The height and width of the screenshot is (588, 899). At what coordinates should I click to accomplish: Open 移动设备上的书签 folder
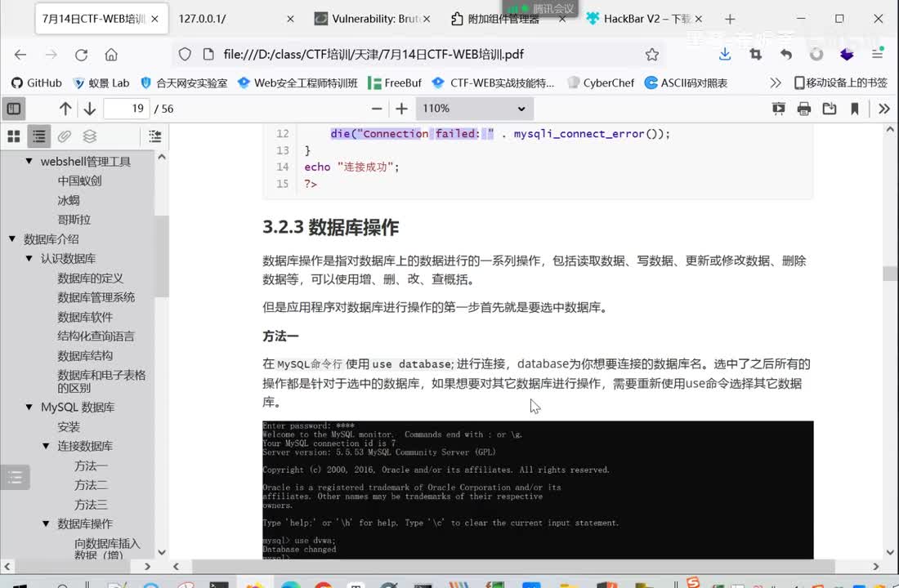pyautogui.click(x=840, y=83)
